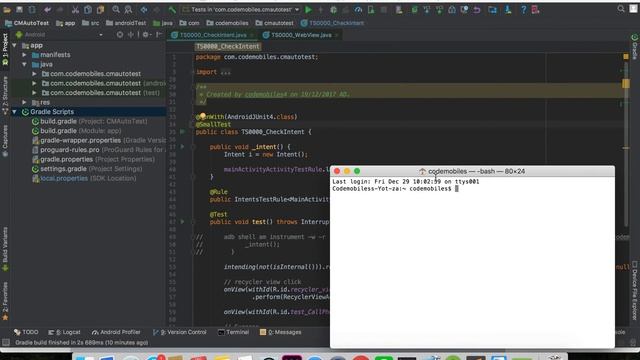Open the TODO tool window

pyautogui.click(x=26, y=332)
